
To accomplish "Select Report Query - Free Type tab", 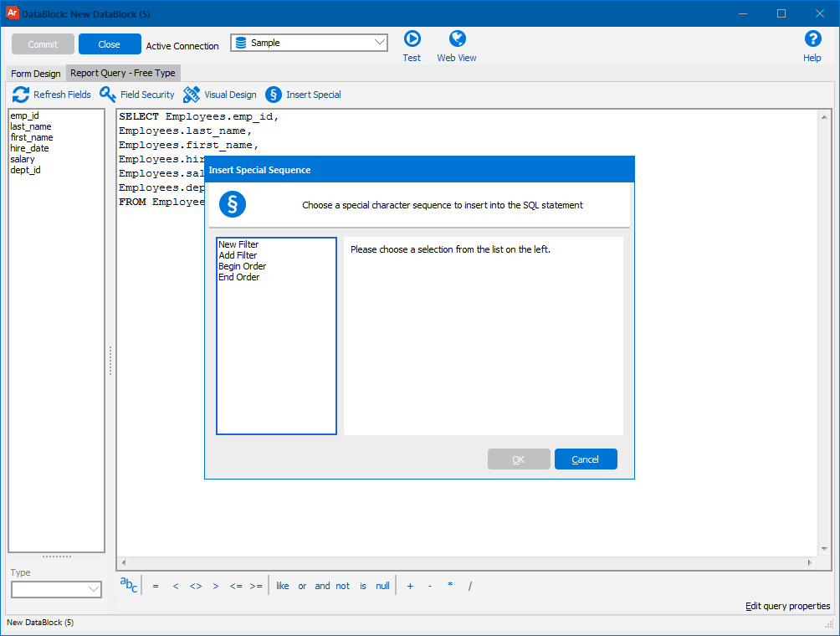I will point(123,73).
